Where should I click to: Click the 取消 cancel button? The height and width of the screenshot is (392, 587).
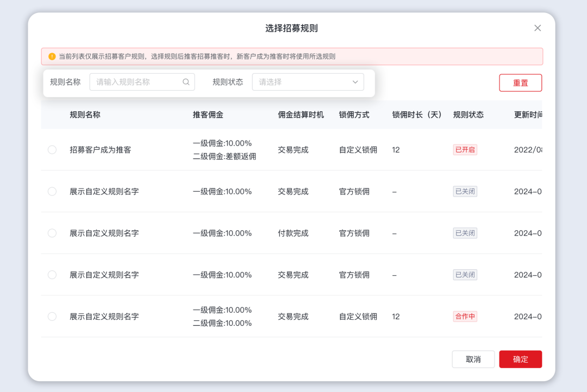(473, 359)
